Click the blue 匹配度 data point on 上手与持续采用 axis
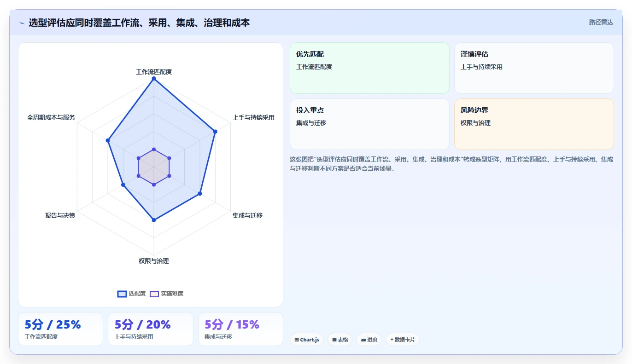This screenshot has width=632, height=364. coord(215,132)
